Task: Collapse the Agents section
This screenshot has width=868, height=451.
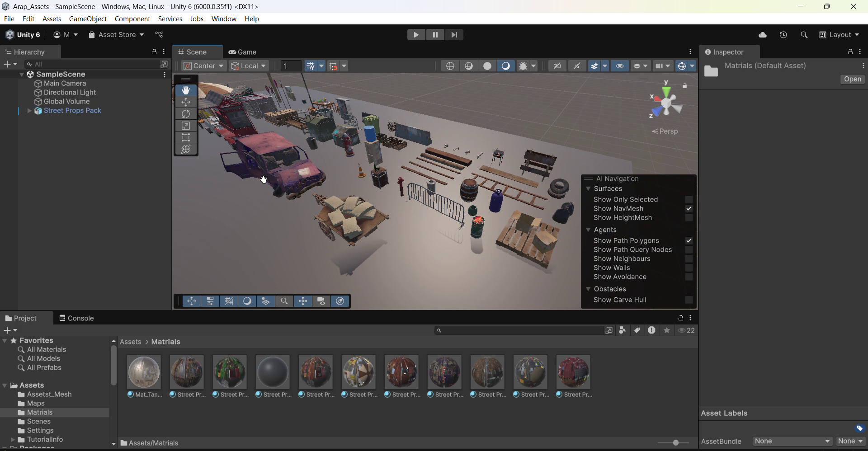Action: pyautogui.click(x=588, y=230)
